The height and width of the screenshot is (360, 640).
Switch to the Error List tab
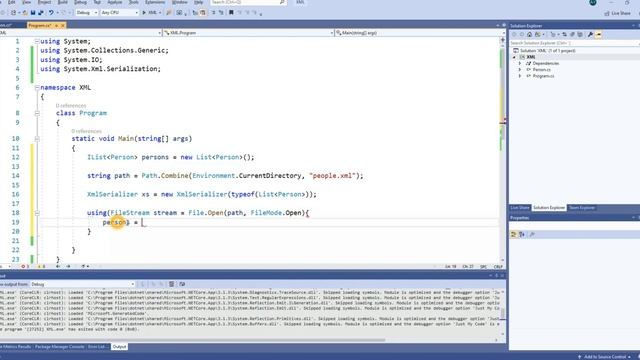pos(98,347)
